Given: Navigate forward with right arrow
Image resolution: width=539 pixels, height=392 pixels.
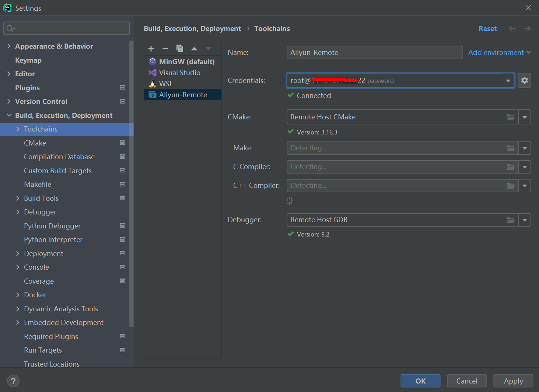Looking at the screenshot, I should pyautogui.click(x=527, y=28).
